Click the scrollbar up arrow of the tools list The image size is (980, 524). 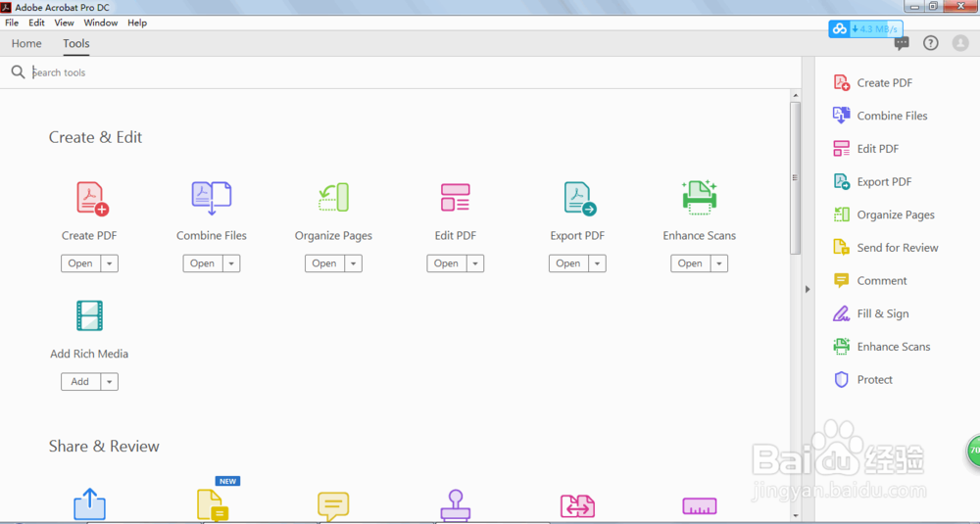tap(795, 96)
